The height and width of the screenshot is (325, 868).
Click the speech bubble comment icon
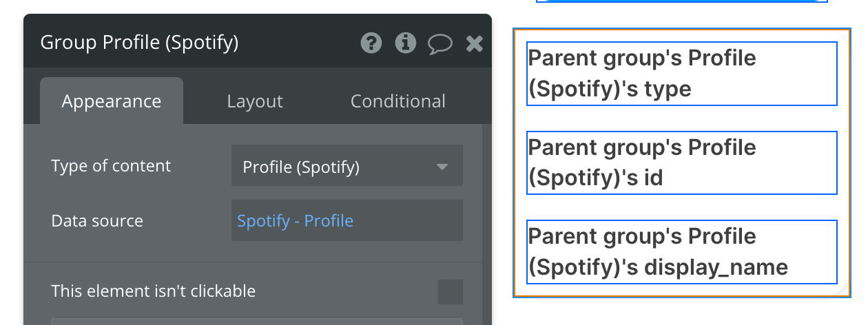pos(440,44)
